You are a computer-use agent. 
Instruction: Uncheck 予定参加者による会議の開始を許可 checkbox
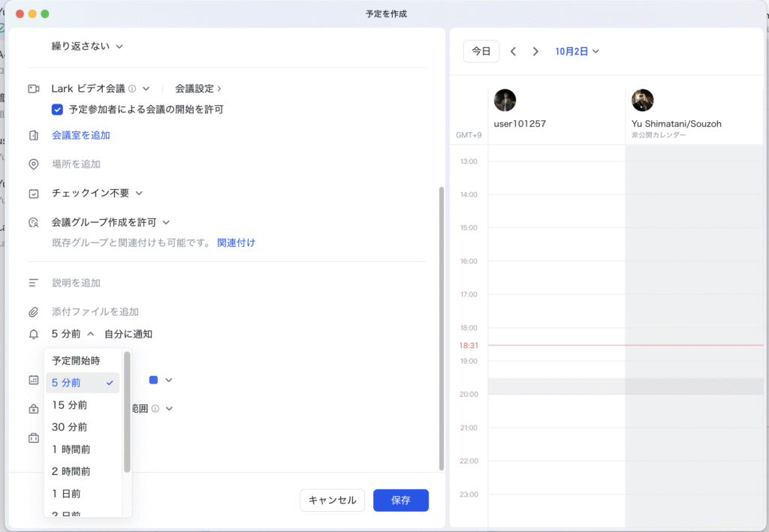point(57,110)
